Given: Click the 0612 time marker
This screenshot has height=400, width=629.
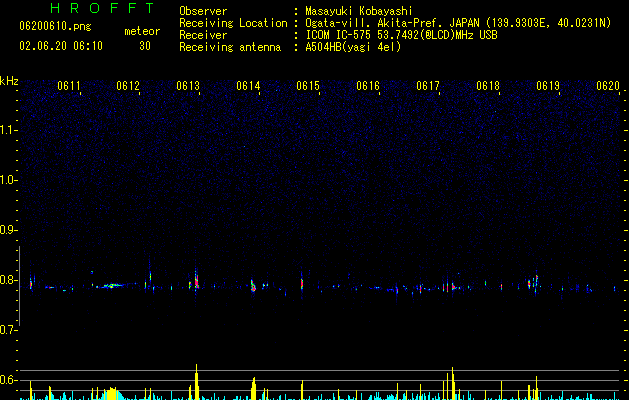Looking at the screenshot, I should [x=128, y=86].
